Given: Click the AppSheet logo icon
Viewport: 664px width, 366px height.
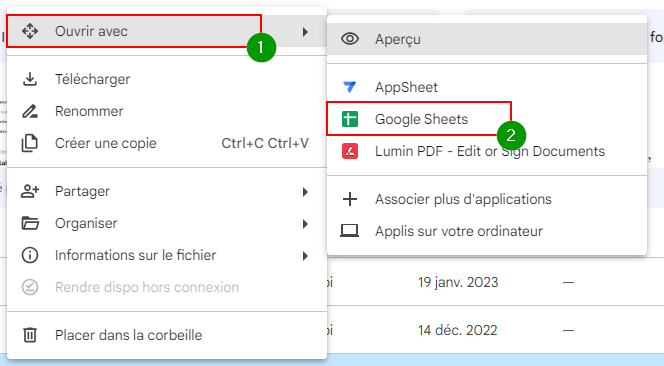Looking at the screenshot, I should tap(350, 87).
